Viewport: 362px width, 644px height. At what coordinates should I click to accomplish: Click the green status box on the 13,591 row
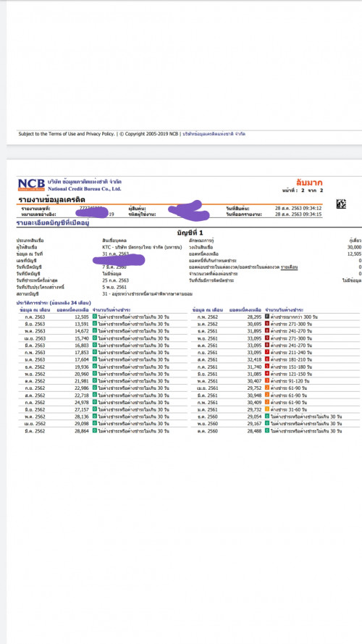[x=94, y=324]
